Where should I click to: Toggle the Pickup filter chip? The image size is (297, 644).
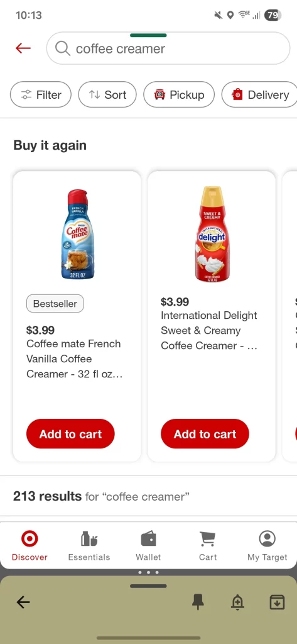pyautogui.click(x=179, y=94)
